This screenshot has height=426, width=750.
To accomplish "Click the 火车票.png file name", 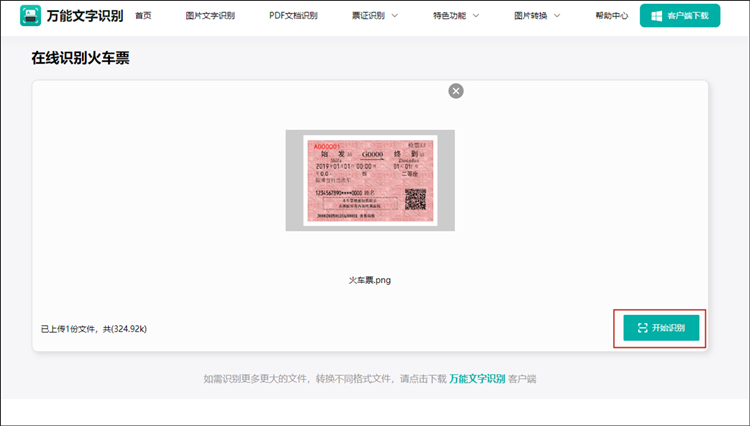I will pyautogui.click(x=370, y=279).
